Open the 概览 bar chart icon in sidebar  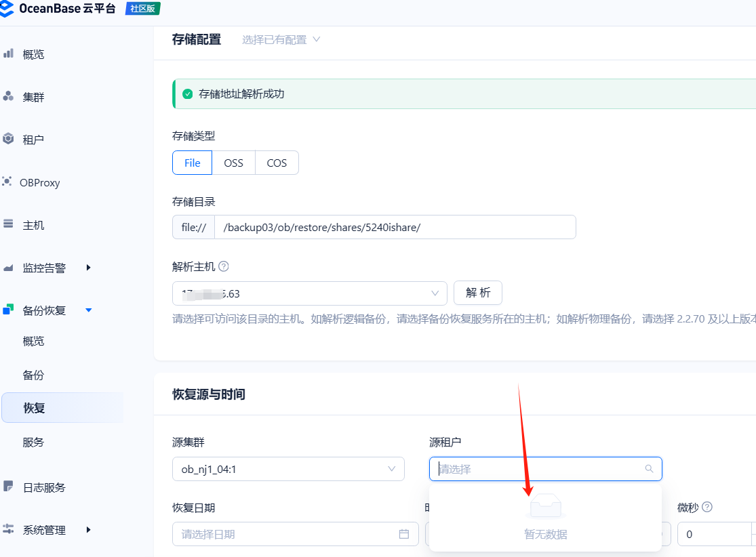click(x=8, y=53)
